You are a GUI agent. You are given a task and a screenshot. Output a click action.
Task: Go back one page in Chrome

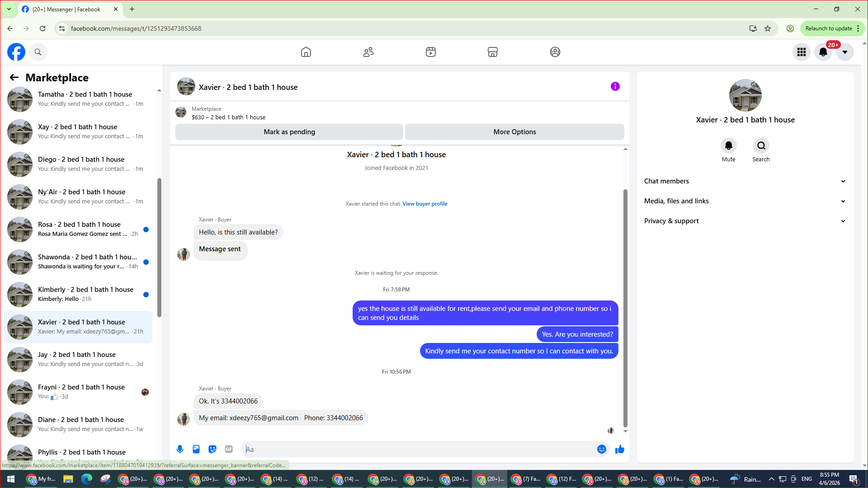pyautogui.click(x=10, y=28)
